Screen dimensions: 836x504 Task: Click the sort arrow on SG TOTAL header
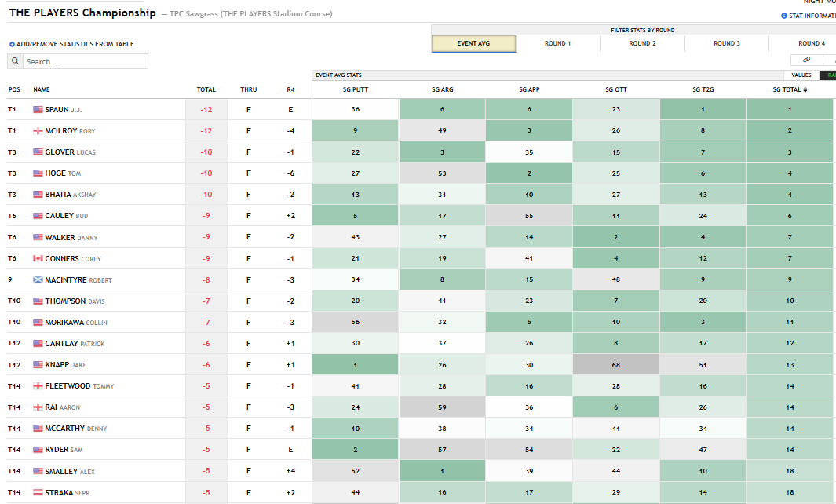pos(805,90)
